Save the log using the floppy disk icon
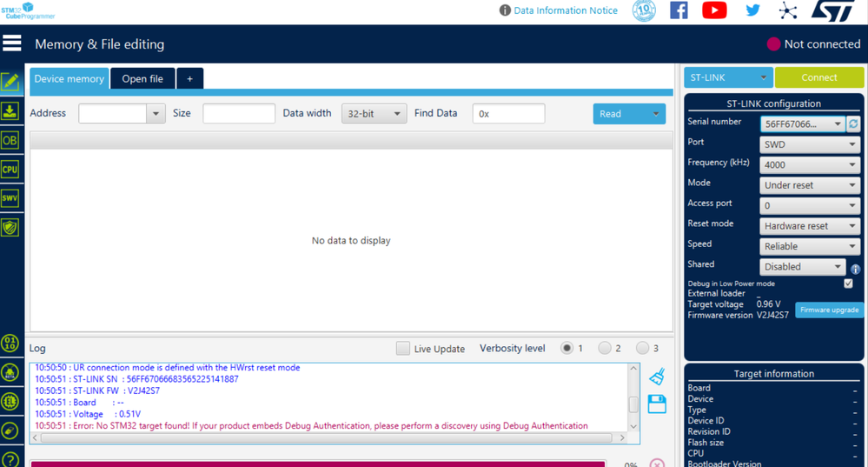Image resolution: width=868 pixels, height=467 pixels. [657, 404]
